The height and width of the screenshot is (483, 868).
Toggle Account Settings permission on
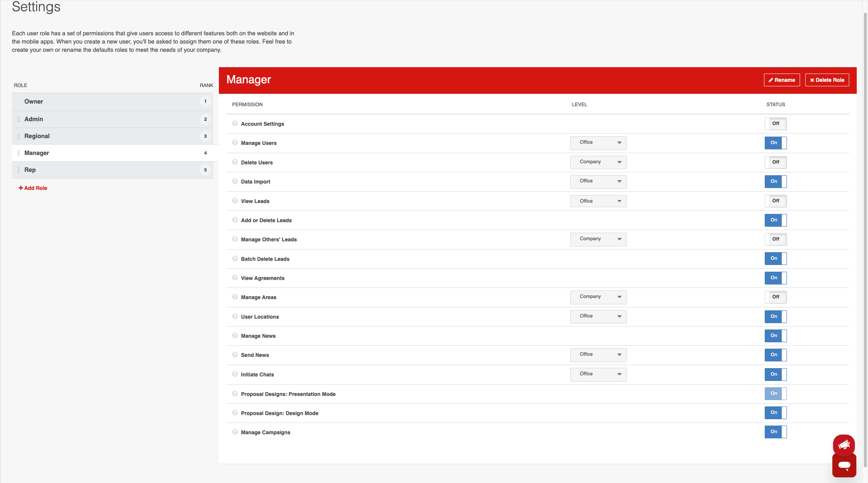[x=776, y=123]
